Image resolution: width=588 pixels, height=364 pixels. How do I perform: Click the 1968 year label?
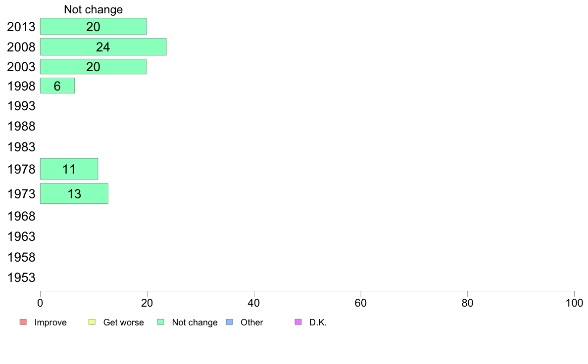pos(21,216)
